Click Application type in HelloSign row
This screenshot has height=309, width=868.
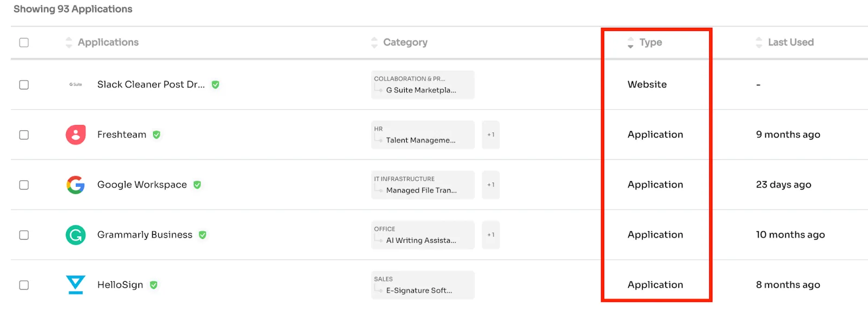click(655, 285)
